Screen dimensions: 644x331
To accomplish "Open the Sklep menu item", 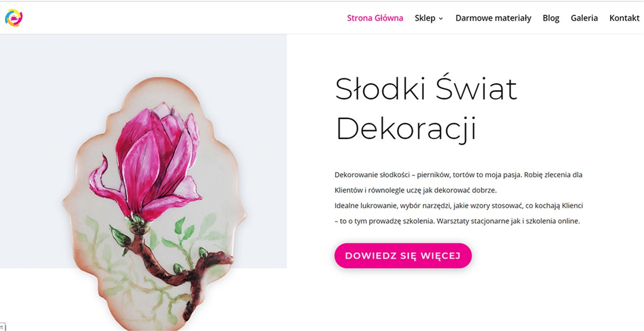I will (425, 18).
